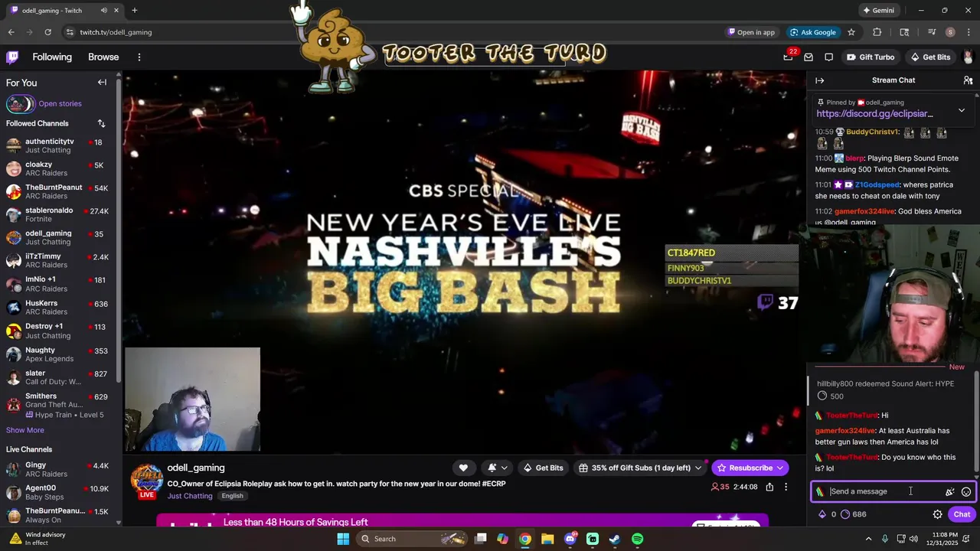Click the Resubscribe button
Screen dimensions: 980x551
coord(744,468)
